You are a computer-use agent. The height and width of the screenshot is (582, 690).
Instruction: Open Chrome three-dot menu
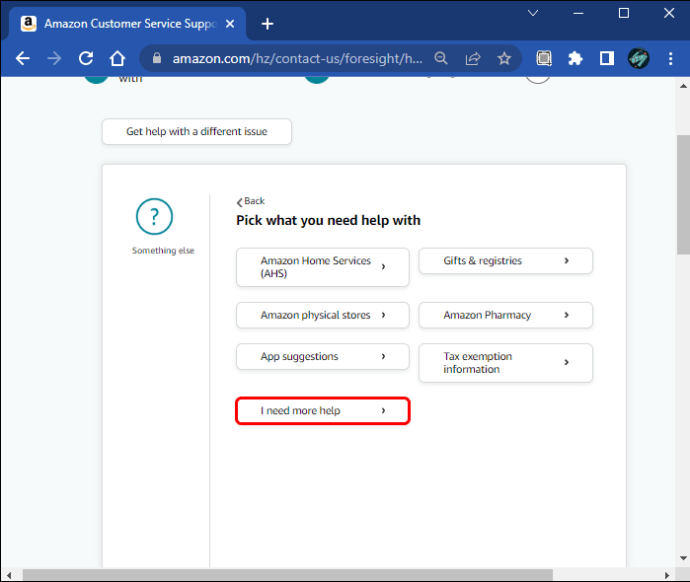pyautogui.click(x=671, y=58)
